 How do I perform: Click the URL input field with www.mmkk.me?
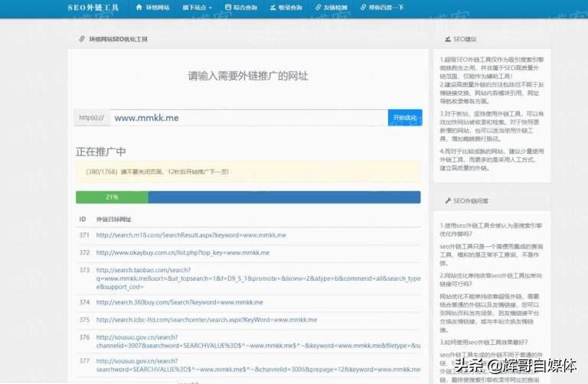[x=249, y=118]
